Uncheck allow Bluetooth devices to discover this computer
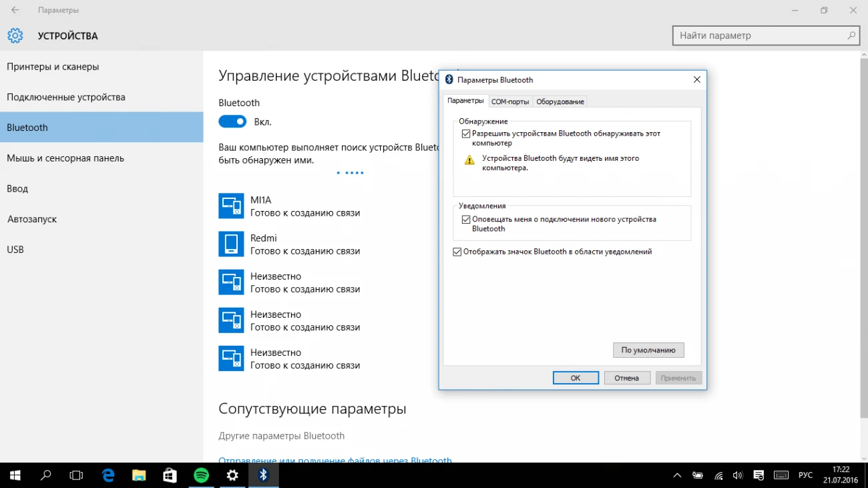 click(465, 134)
